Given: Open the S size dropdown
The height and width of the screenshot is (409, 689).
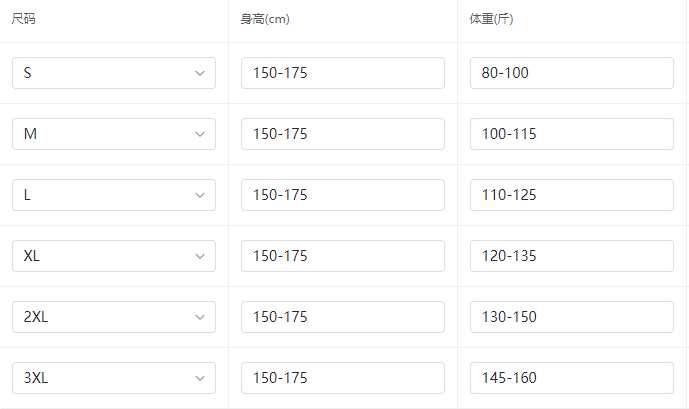Looking at the screenshot, I should coord(114,73).
